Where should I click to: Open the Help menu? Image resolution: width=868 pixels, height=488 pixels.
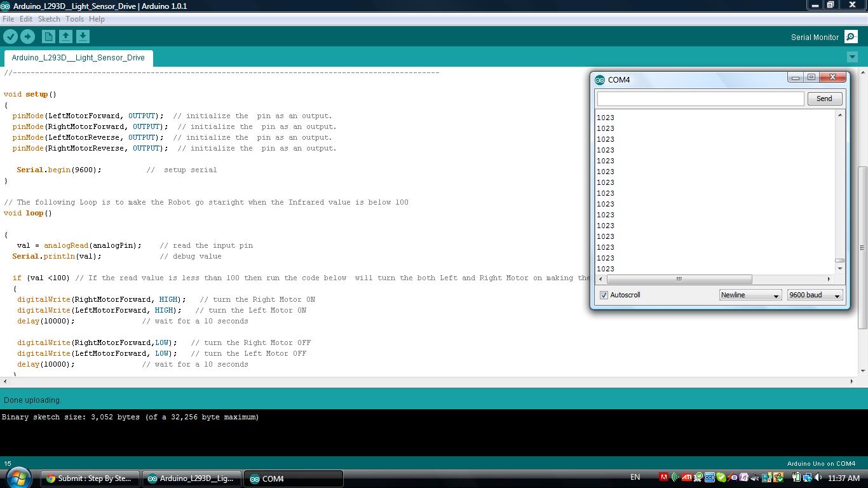click(97, 19)
